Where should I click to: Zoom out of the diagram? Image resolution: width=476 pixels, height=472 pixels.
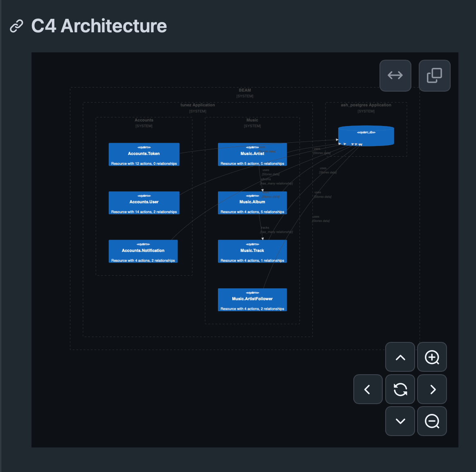click(432, 421)
